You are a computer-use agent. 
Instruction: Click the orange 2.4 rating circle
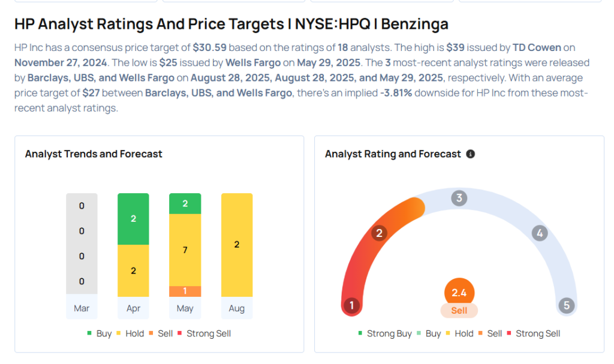pos(459,293)
